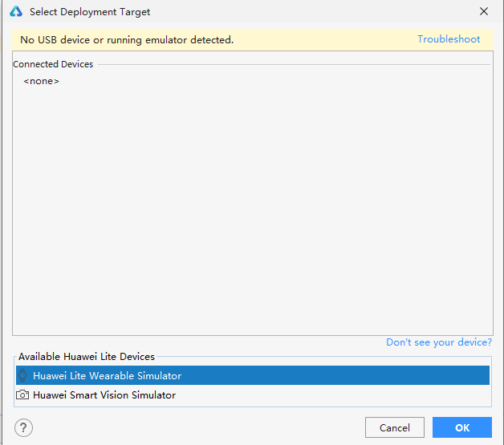Cancel the deployment target dialog
The height and width of the screenshot is (445, 504).
[x=394, y=427]
